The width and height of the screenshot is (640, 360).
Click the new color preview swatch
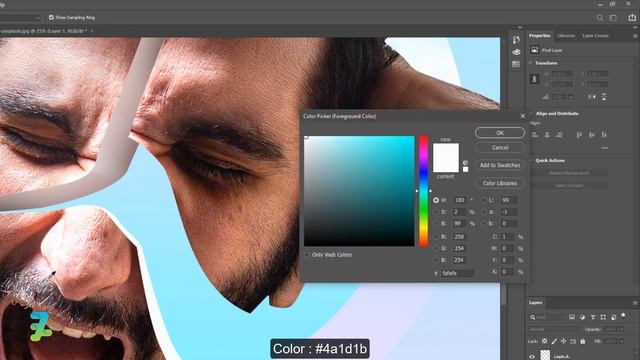pos(446,151)
